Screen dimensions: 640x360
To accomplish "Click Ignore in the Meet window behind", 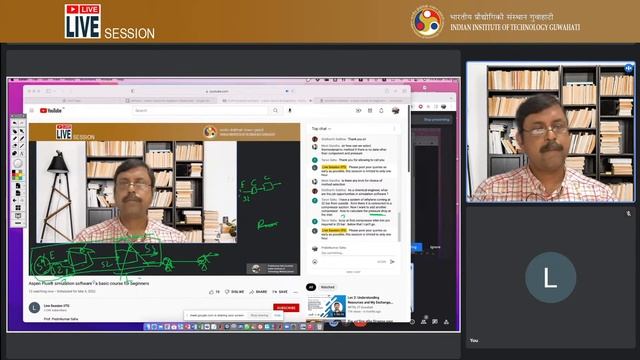I will (x=435, y=247).
